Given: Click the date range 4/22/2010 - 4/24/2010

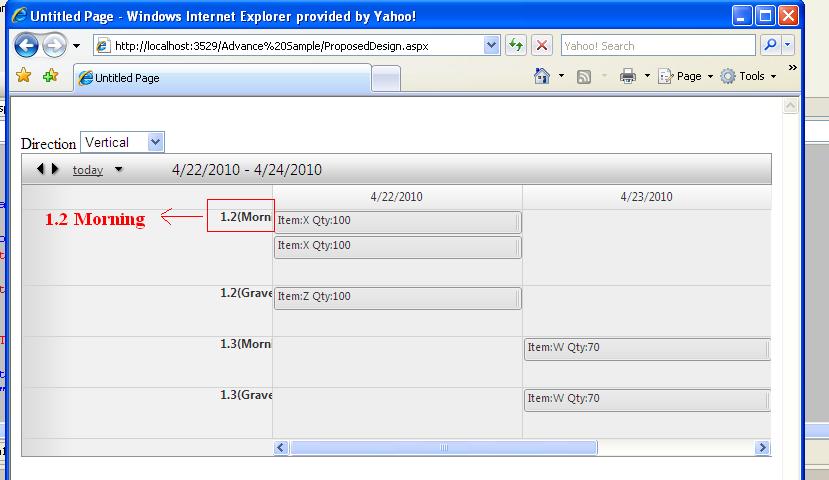Looking at the screenshot, I should coord(247,170).
